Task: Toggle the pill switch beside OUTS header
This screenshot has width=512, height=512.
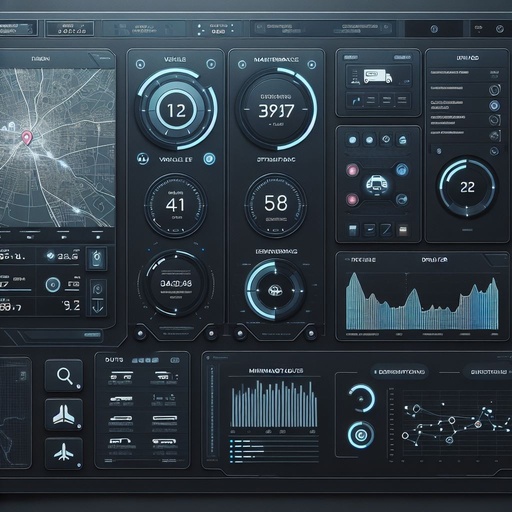Action: (x=175, y=360)
